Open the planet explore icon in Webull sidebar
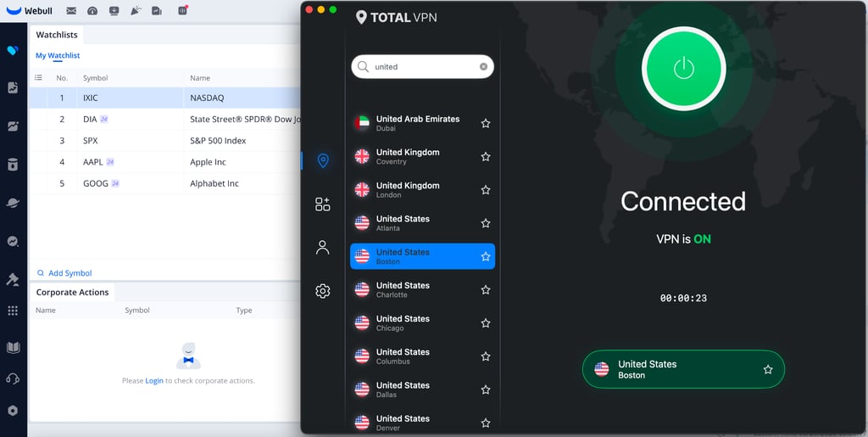This screenshot has width=868, height=437. [x=13, y=203]
